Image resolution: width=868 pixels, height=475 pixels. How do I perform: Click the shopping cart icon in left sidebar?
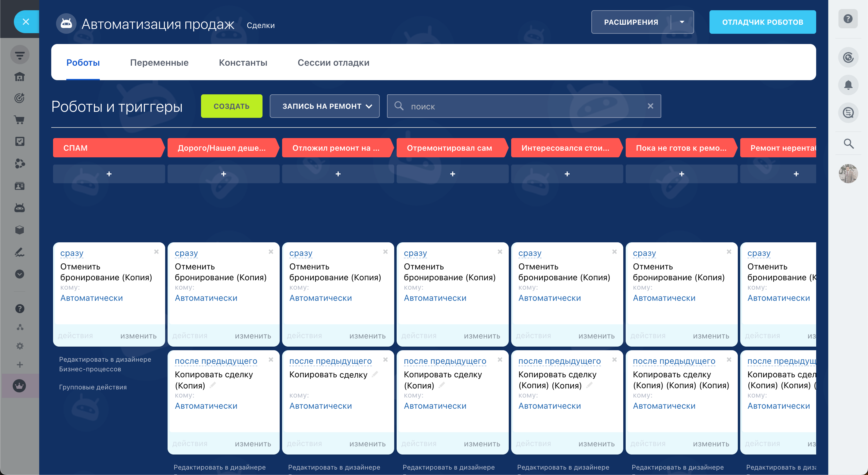tap(19, 120)
